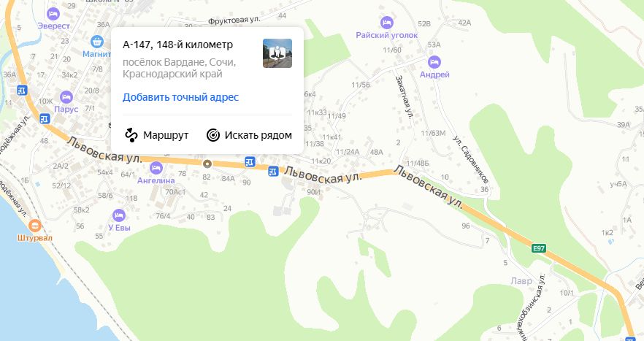Screen dimensions: 644x341
Task: Select the bus stop icon near house 90
Action: 250,162
